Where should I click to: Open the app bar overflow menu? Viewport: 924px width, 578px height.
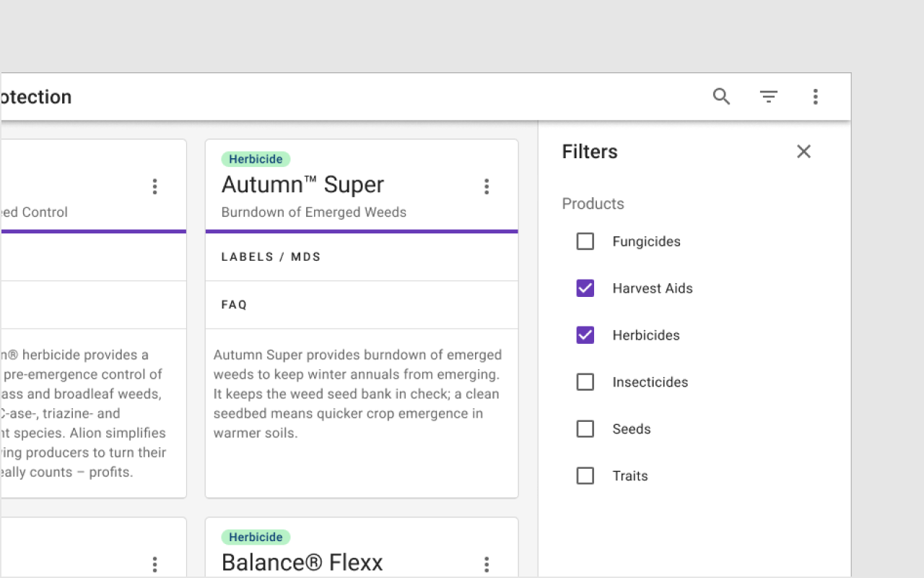point(815,97)
